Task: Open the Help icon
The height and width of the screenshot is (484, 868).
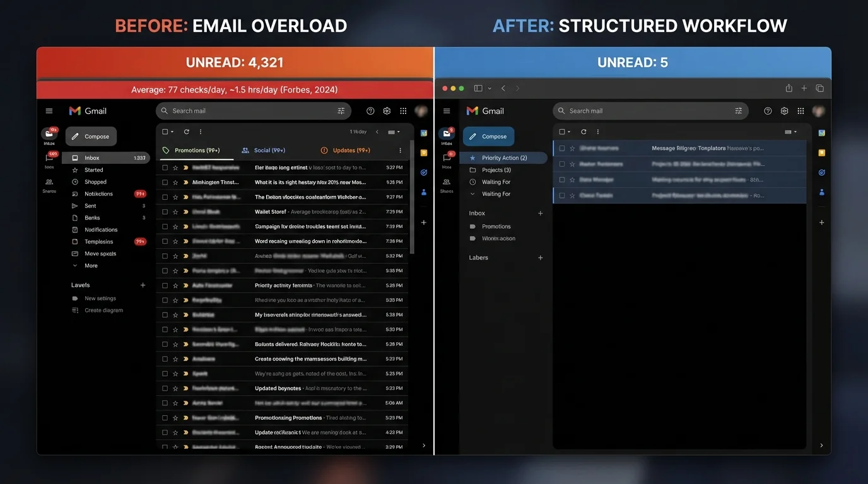Action: [x=370, y=110]
